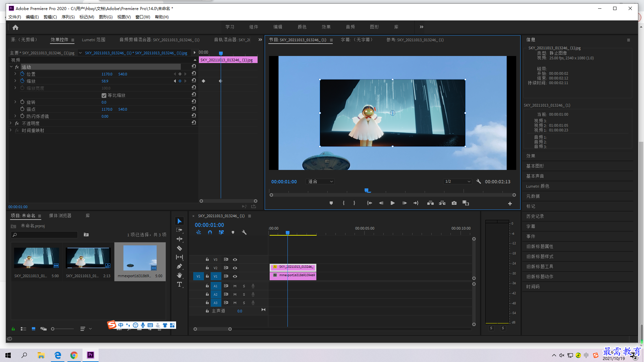Step forward one frame

point(405,203)
